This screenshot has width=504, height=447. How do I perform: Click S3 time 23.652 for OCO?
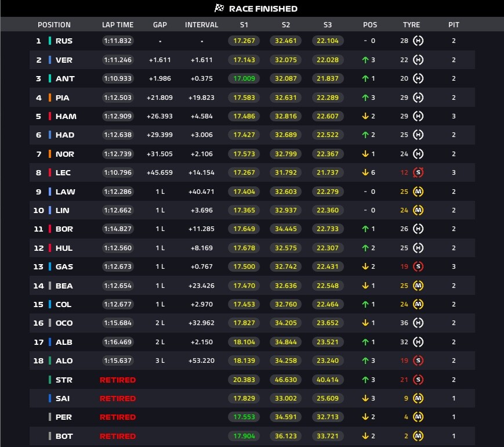328,323
